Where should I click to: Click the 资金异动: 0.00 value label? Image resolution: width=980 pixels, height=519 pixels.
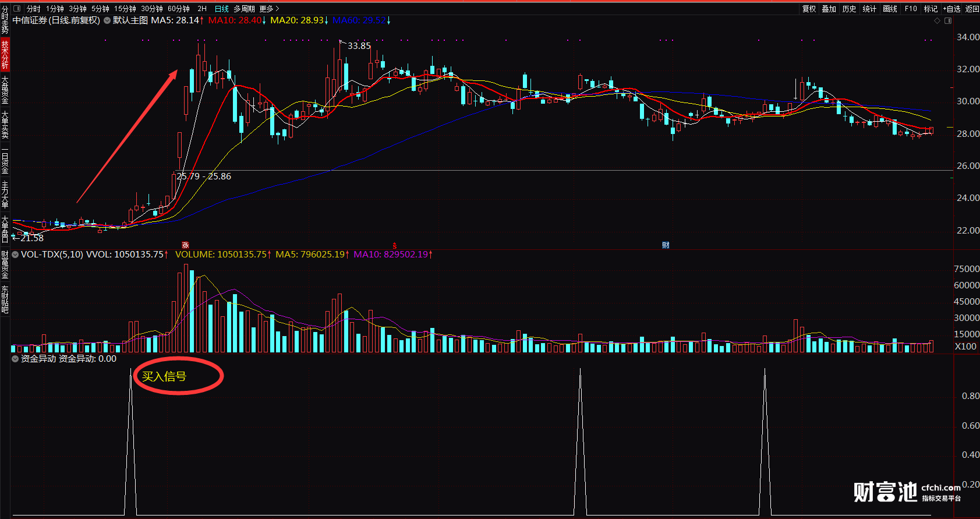pos(87,359)
